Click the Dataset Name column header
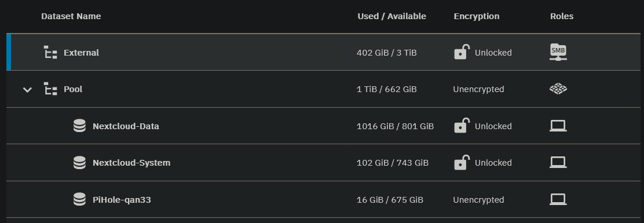 click(x=71, y=16)
